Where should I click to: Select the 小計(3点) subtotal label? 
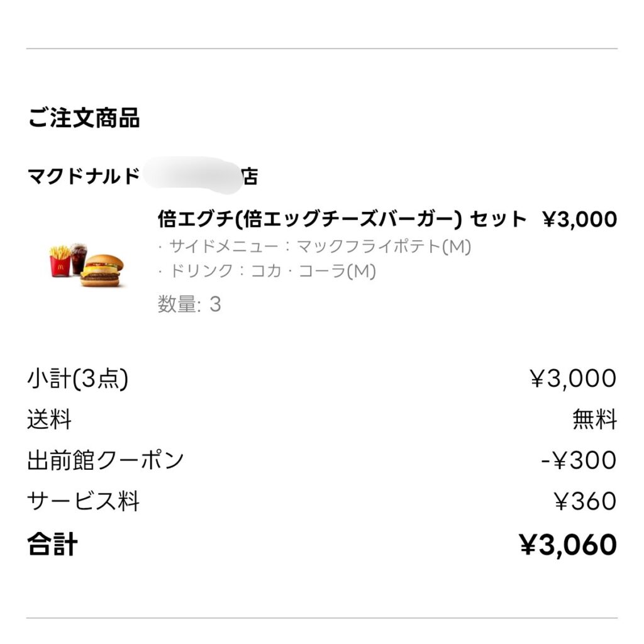(77, 379)
